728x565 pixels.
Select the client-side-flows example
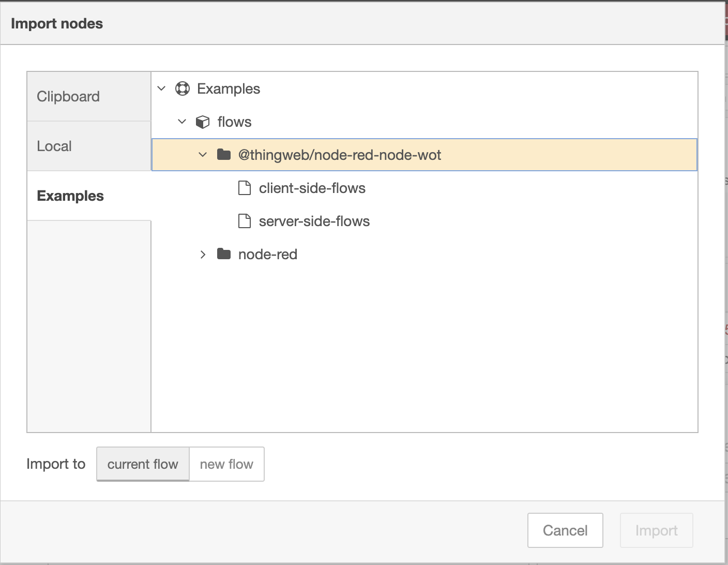tap(312, 188)
